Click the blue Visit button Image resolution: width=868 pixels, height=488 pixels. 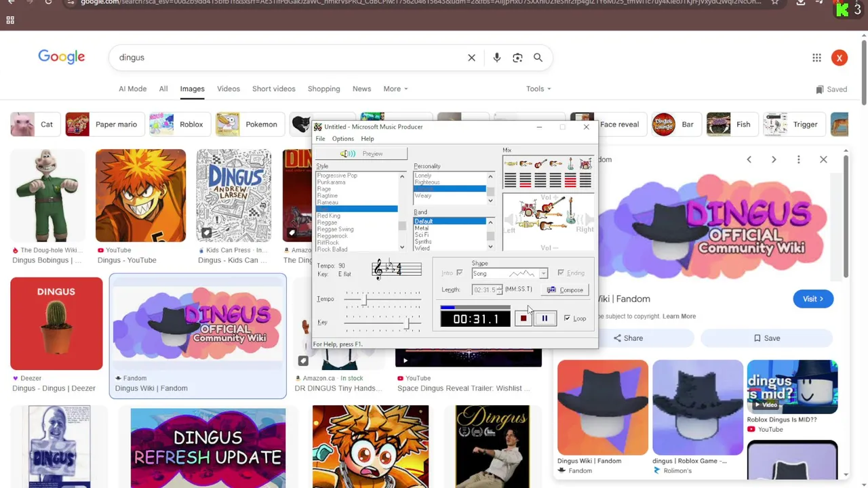(x=813, y=299)
